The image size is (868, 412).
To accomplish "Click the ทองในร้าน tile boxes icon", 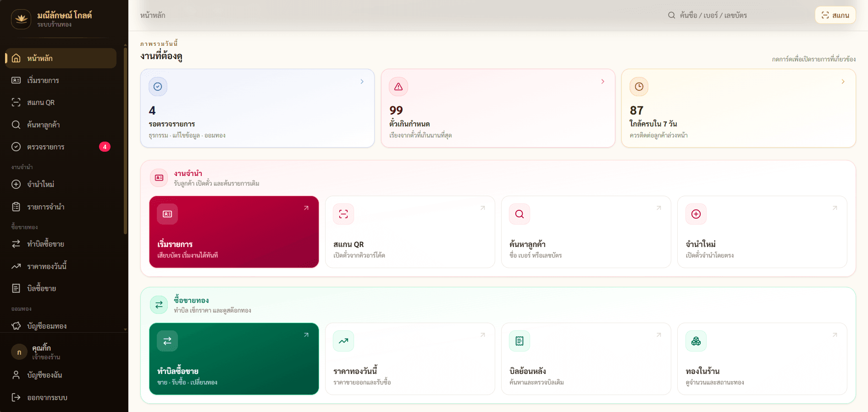I will pyautogui.click(x=696, y=341).
